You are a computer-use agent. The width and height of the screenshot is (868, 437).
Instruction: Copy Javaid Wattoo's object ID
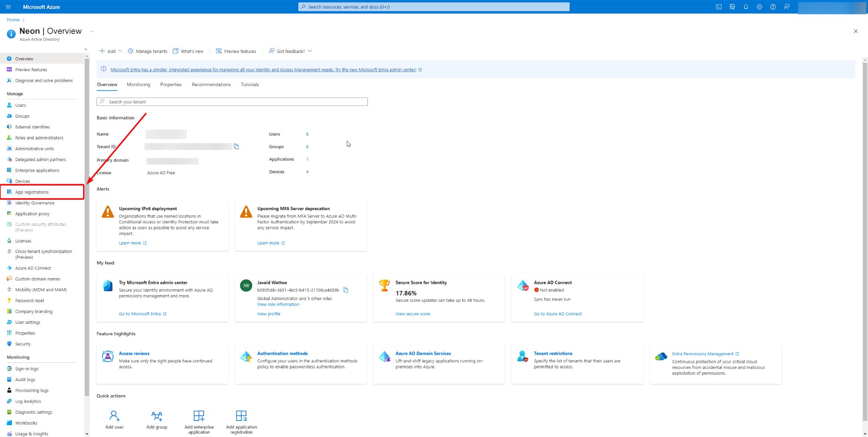pos(345,290)
